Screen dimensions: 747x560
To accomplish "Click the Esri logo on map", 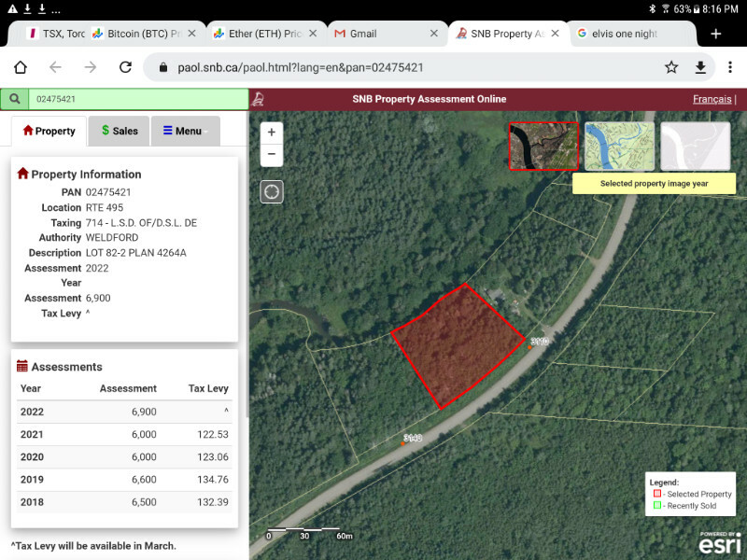I will (x=720, y=542).
